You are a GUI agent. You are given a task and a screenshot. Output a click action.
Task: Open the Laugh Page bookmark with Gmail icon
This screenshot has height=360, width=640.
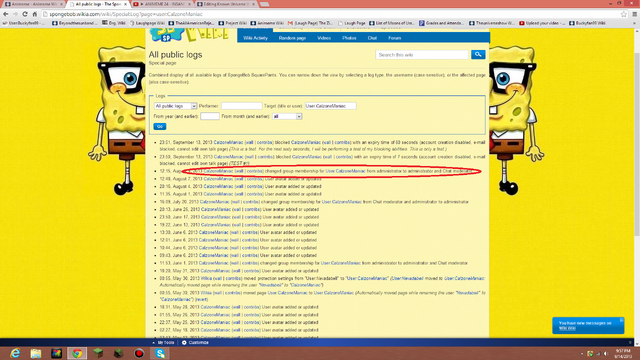311,23
